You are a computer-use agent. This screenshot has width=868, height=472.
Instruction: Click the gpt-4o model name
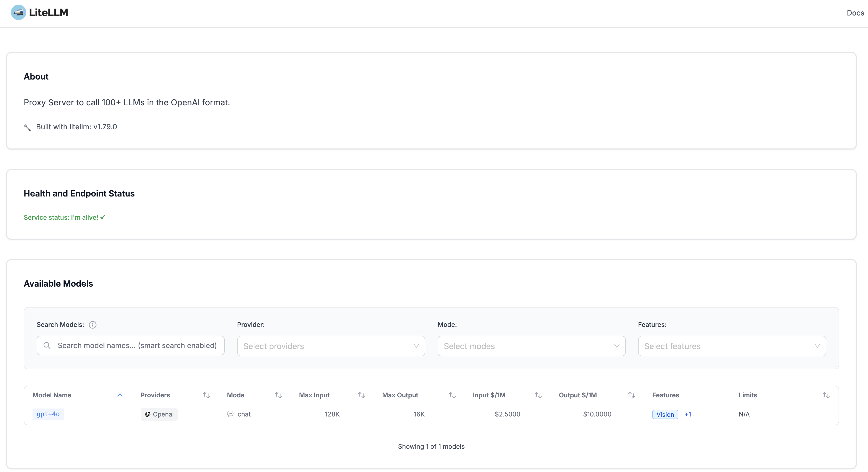pos(48,414)
